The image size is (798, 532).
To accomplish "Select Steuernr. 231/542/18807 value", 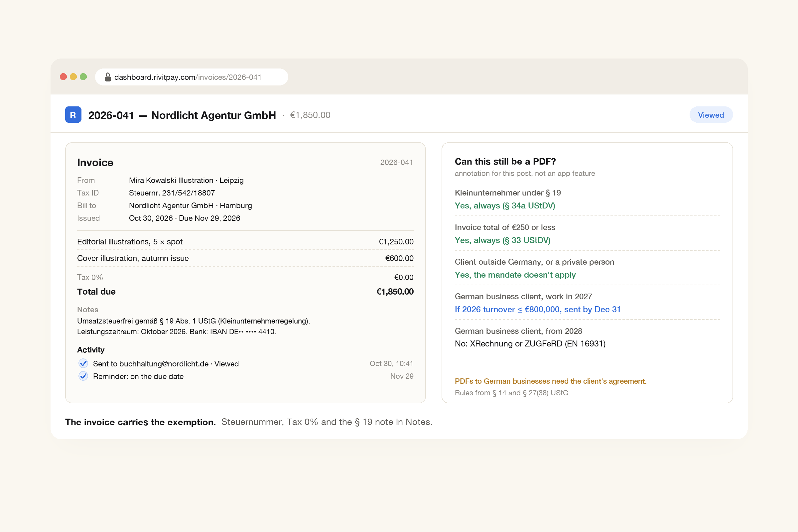I will tap(172, 193).
